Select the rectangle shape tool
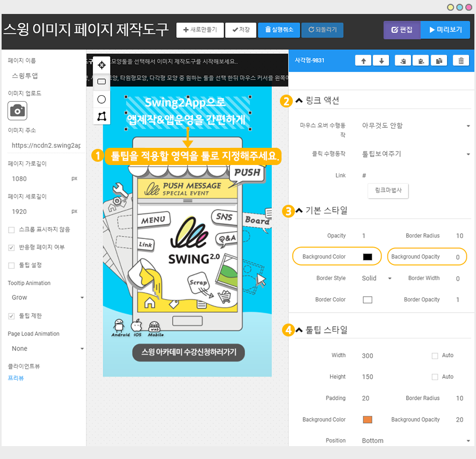Viewport: 476px width, 459px height. pyautogui.click(x=101, y=82)
